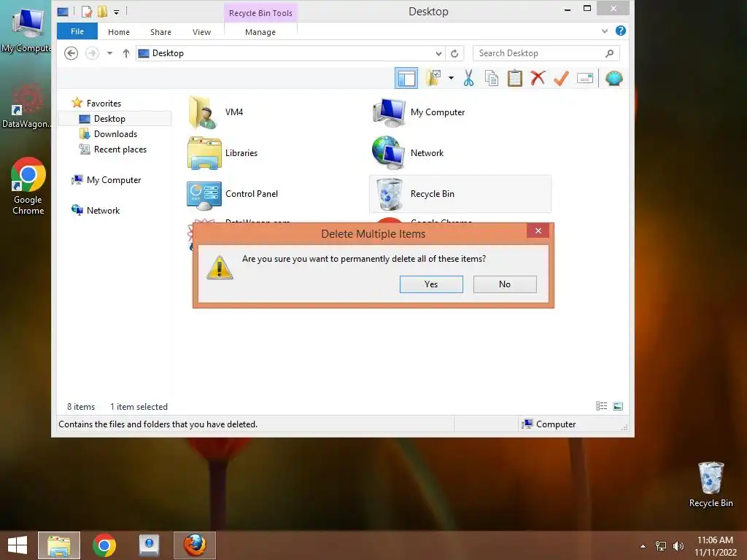Switch to the View ribbon tab
Screen dimensions: 747x560
(x=201, y=32)
